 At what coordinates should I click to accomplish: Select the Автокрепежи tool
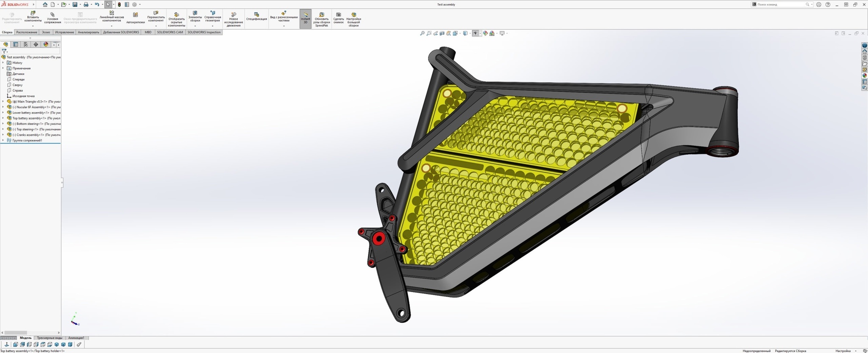[x=135, y=15]
